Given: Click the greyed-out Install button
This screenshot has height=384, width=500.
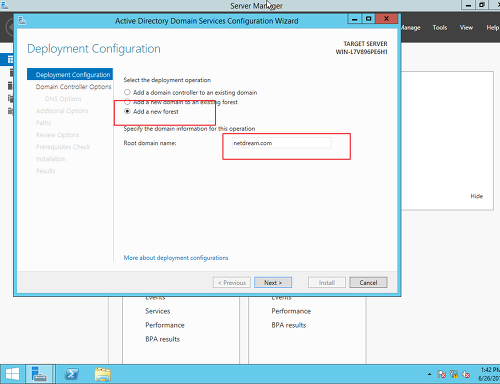Looking at the screenshot, I should coord(327,283).
